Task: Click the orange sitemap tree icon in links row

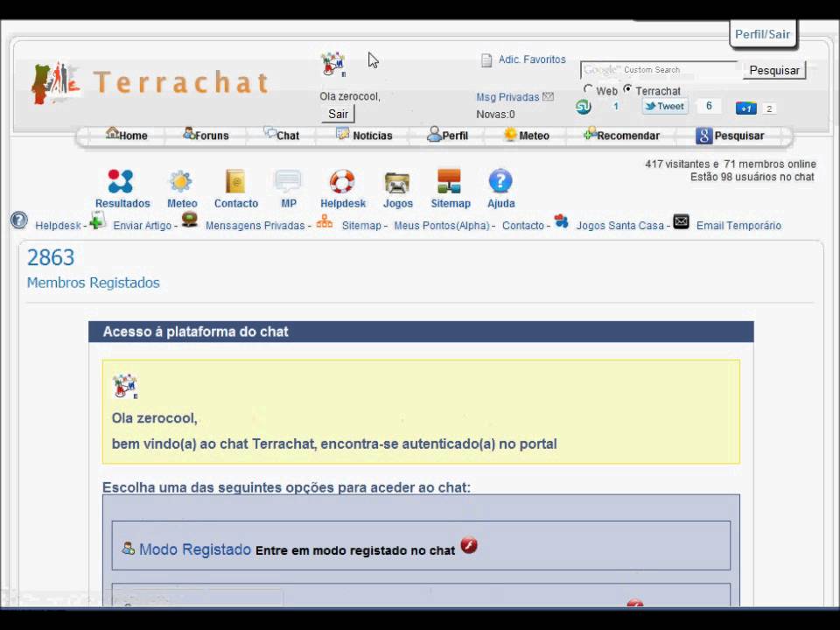Action: click(x=324, y=221)
